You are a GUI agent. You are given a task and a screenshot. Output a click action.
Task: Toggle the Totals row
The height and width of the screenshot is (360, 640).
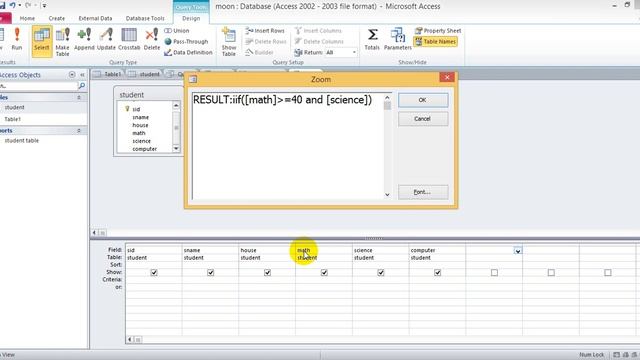pos(372,39)
